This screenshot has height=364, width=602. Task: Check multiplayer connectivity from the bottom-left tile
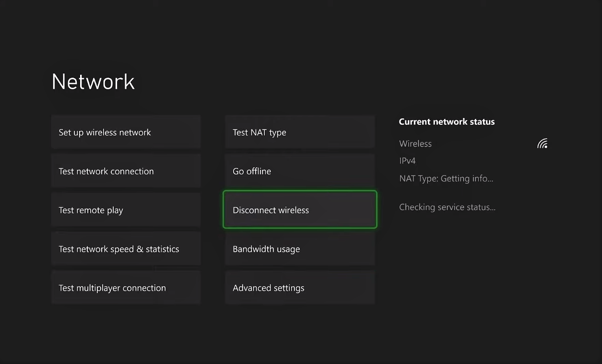click(126, 288)
